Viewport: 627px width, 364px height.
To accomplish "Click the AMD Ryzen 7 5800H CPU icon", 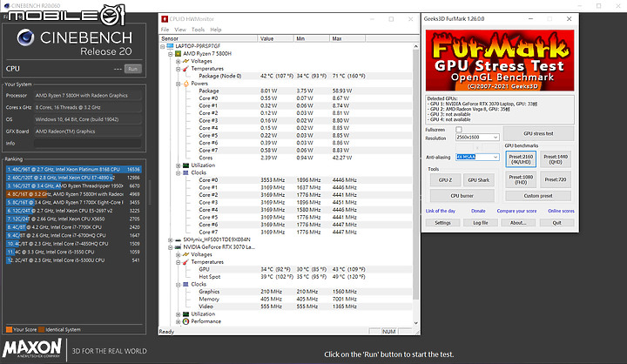I will pyautogui.click(x=178, y=54).
